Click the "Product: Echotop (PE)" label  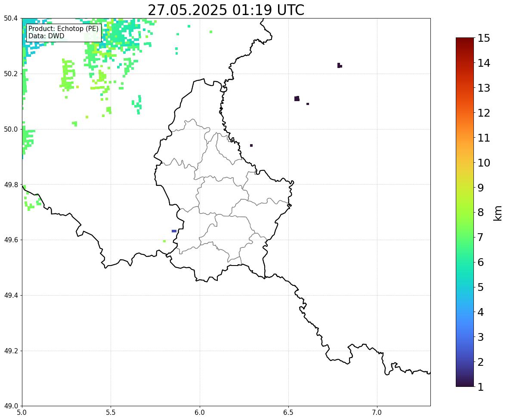click(x=63, y=29)
